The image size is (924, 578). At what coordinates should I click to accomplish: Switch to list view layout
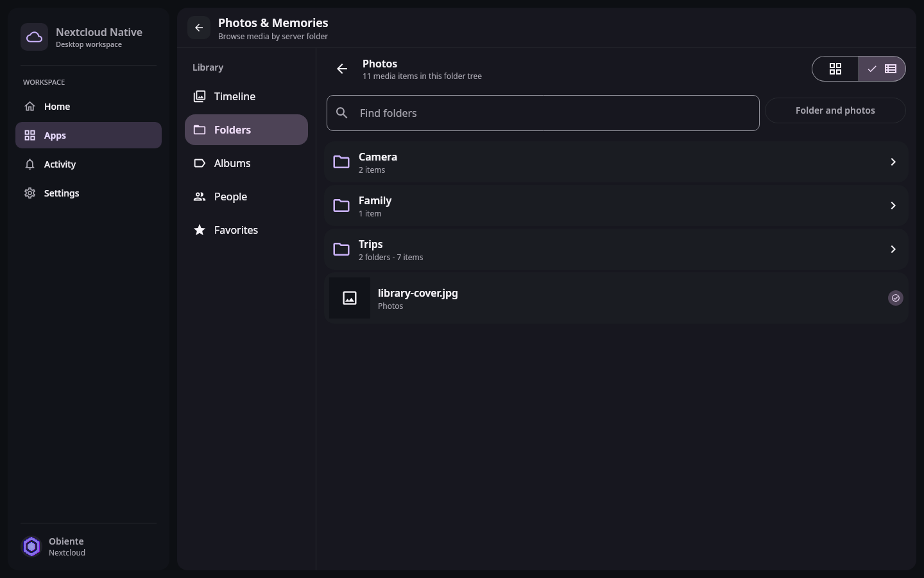pyautogui.click(x=882, y=69)
